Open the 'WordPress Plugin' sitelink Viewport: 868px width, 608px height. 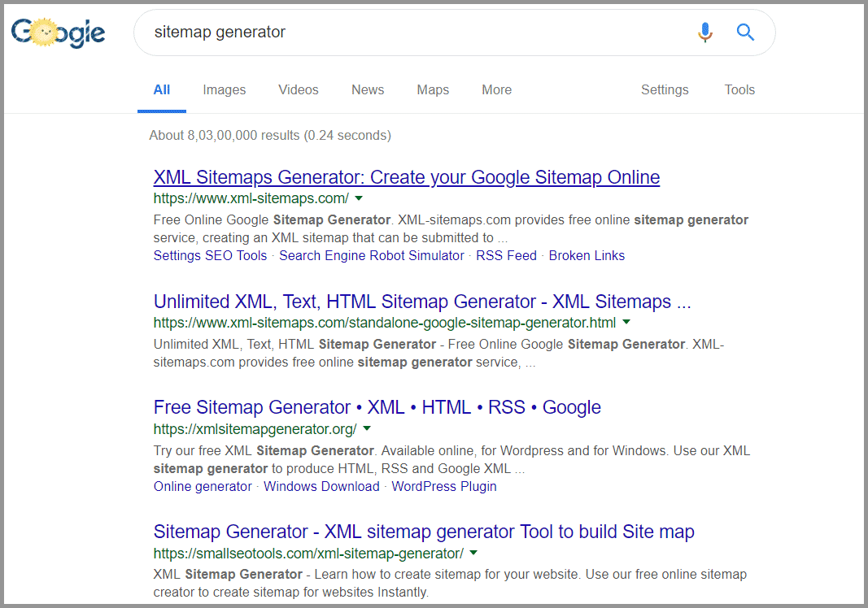(444, 486)
